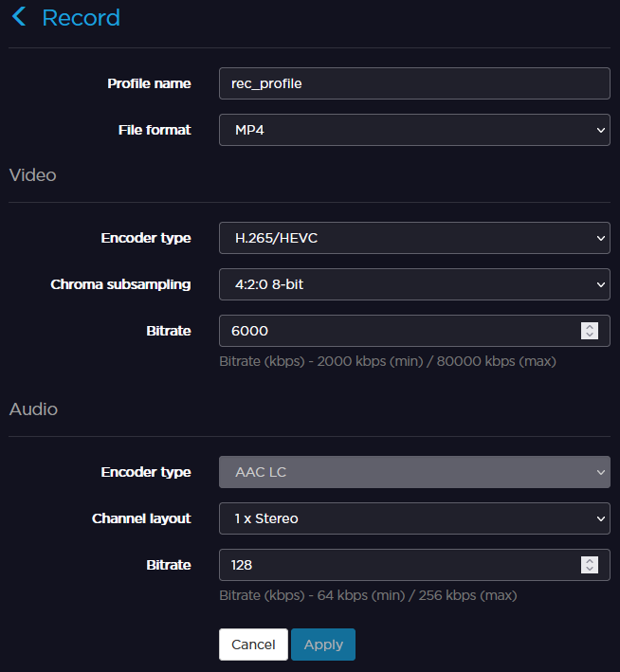Click the audio Bitrate field showing 128
The image size is (620, 672).
click(x=398, y=565)
